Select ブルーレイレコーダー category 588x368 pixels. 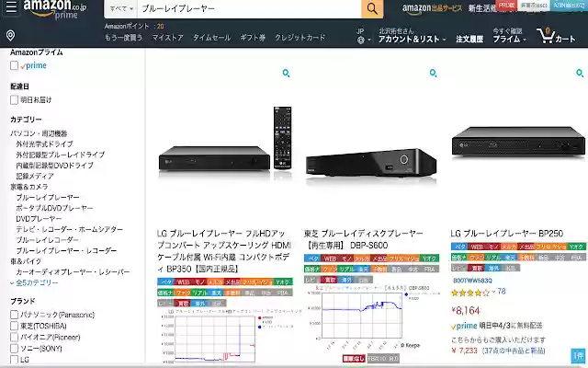click(47, 240)
